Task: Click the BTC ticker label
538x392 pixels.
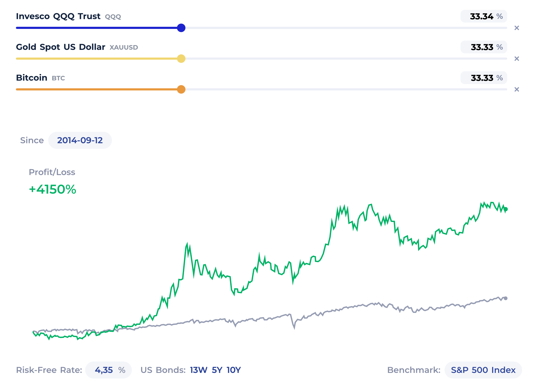Action: pos(58,78)
